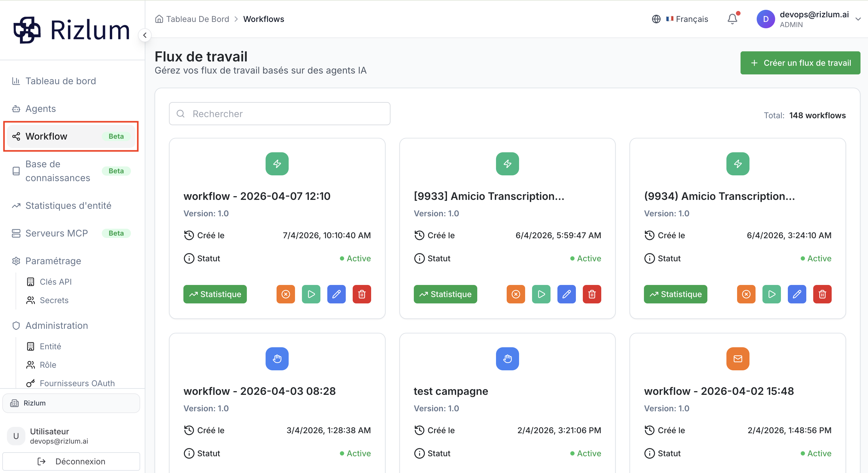Click lightning icon on workflow 2026-04-07 12:10
This screenshot has width=868, height=473.
pyautogui.click(x=277, y=164)
